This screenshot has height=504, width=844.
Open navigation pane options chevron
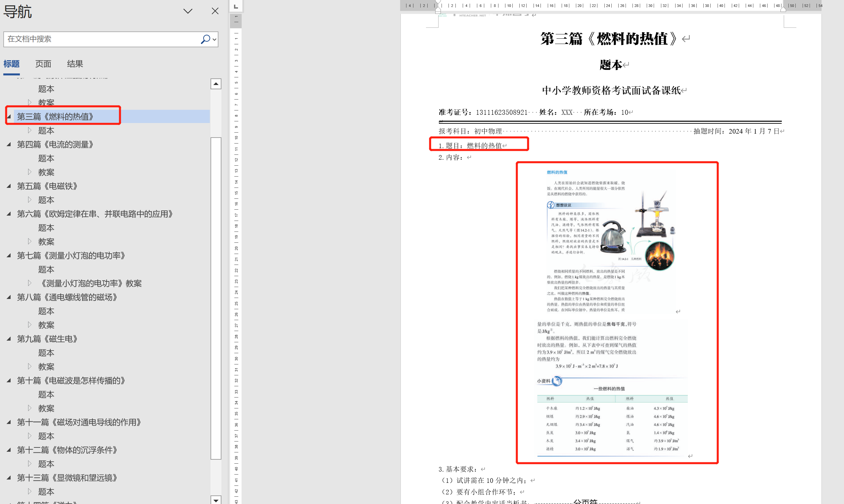click(188, 11)
